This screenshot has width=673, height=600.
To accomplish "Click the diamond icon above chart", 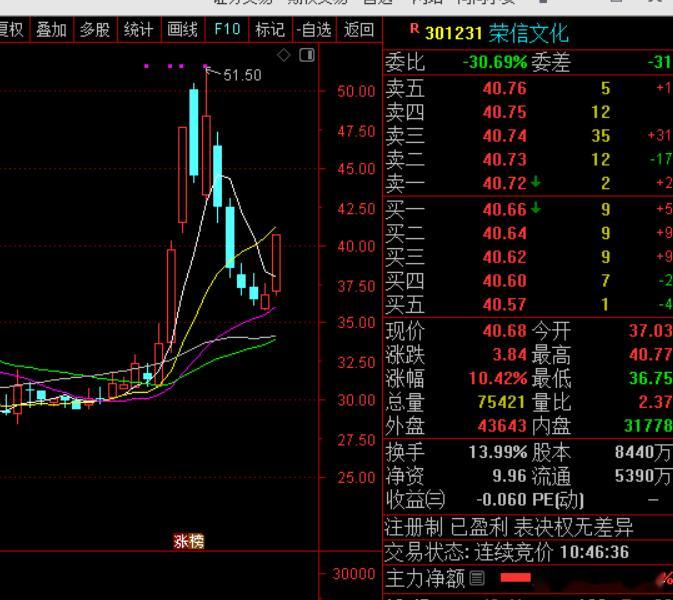I will 284,55.
